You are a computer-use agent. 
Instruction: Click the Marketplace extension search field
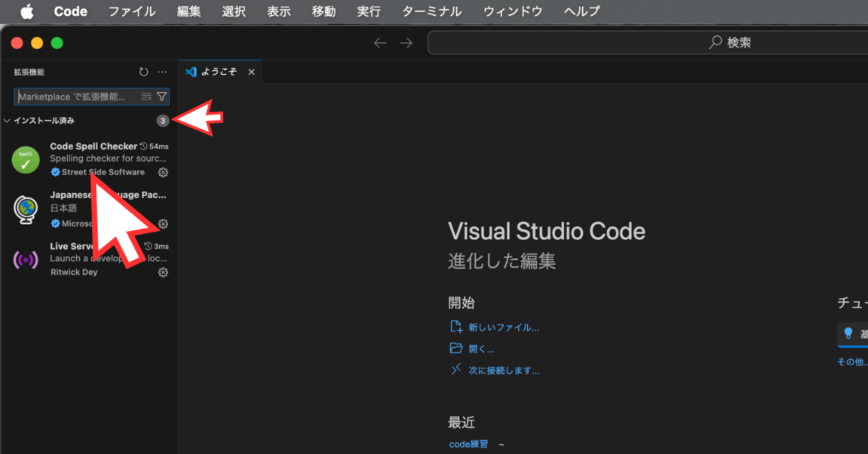click(x=75, y=96)
